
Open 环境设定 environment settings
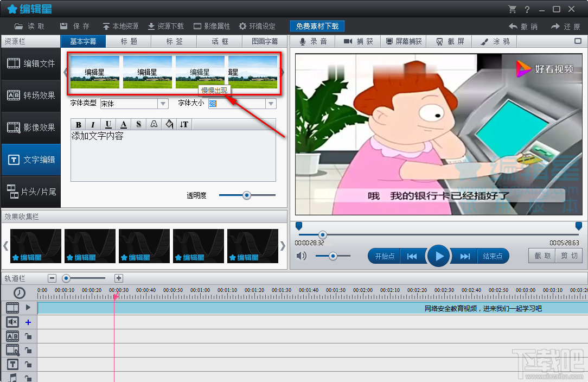pos(257,26)
